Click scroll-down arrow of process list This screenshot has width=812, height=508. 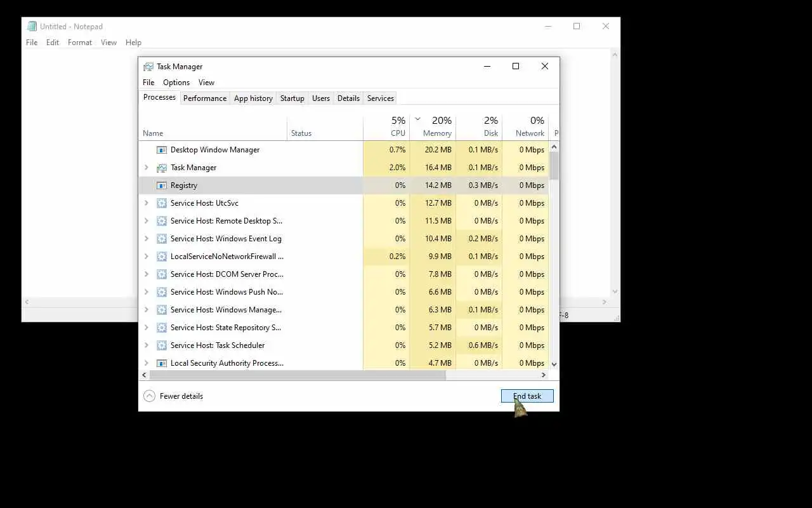pos(554,364)
